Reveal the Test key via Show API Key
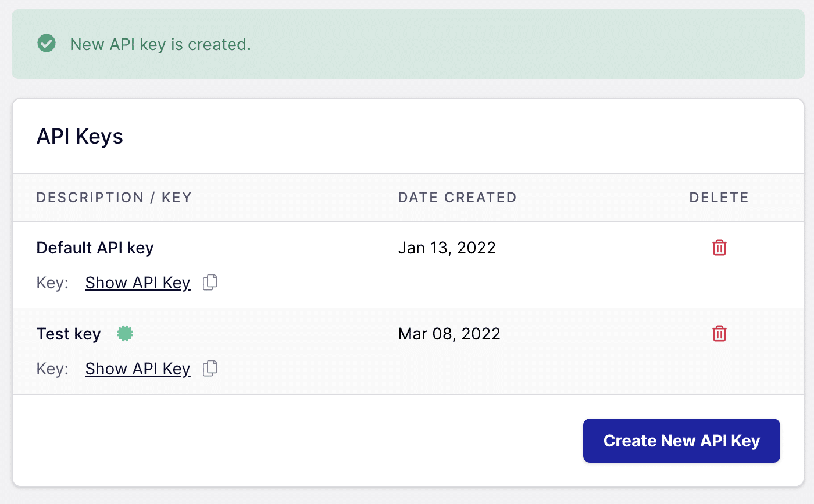The height and width of the screenshot is (504, 814). pos(138,369)
